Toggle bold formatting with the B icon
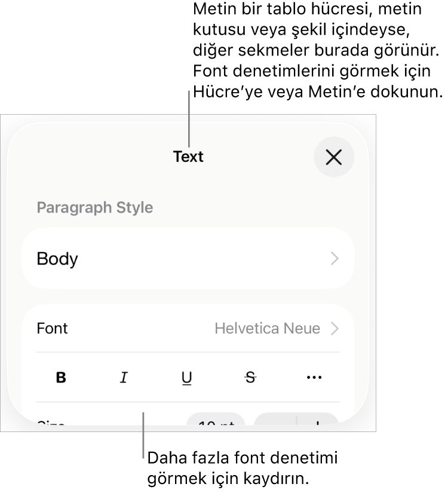 click(x=61, y=377)
